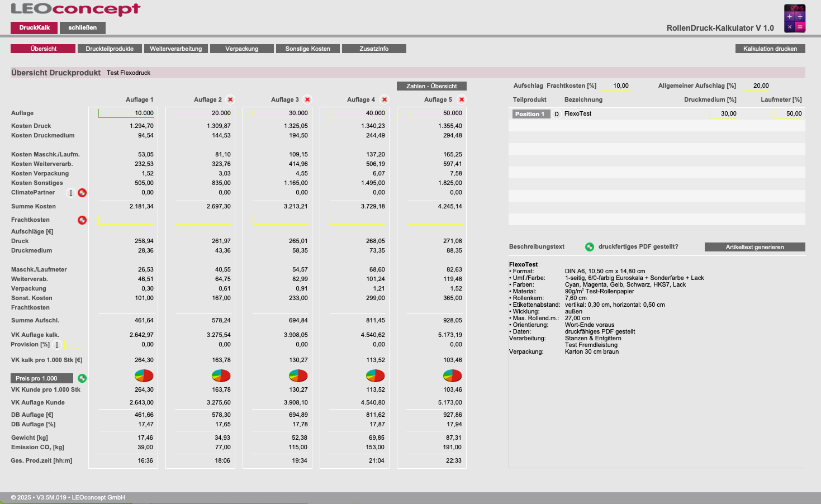Remove Auflage 4 with red X
Viewport: 821px width, 504px height.
tap(385, 99)
